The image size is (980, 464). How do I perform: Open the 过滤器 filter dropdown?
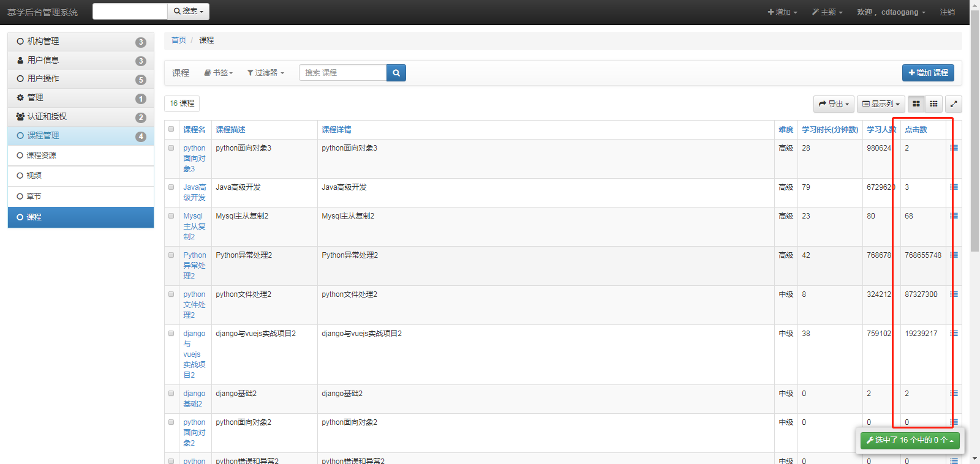(266, 73)
